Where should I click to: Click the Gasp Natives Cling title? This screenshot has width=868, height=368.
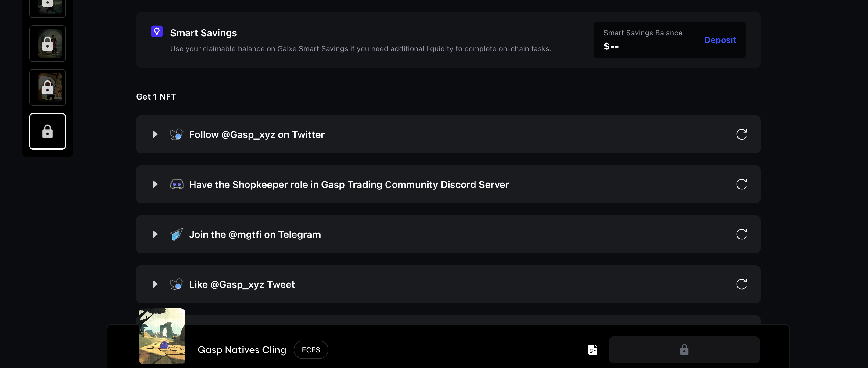tap(242, 349)
